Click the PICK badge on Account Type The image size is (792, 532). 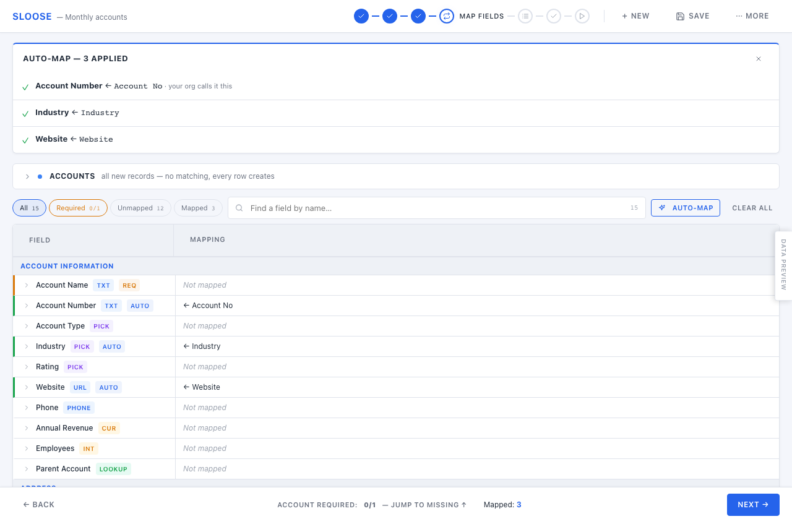[101, 326]
